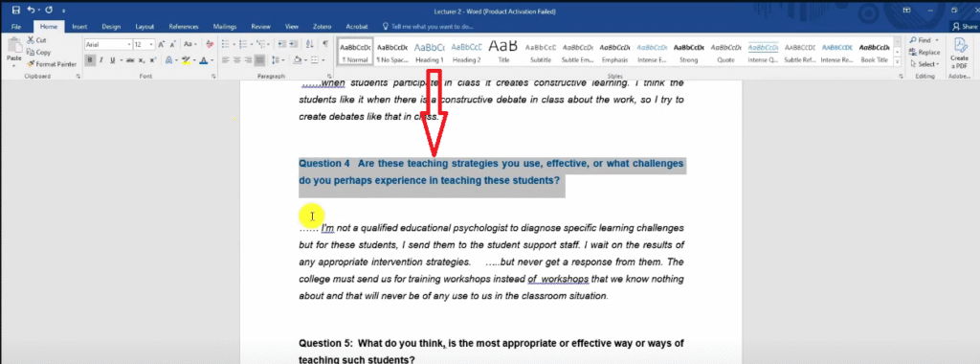Apply the text highlight color
980x364 pixels.
(185, 60)
